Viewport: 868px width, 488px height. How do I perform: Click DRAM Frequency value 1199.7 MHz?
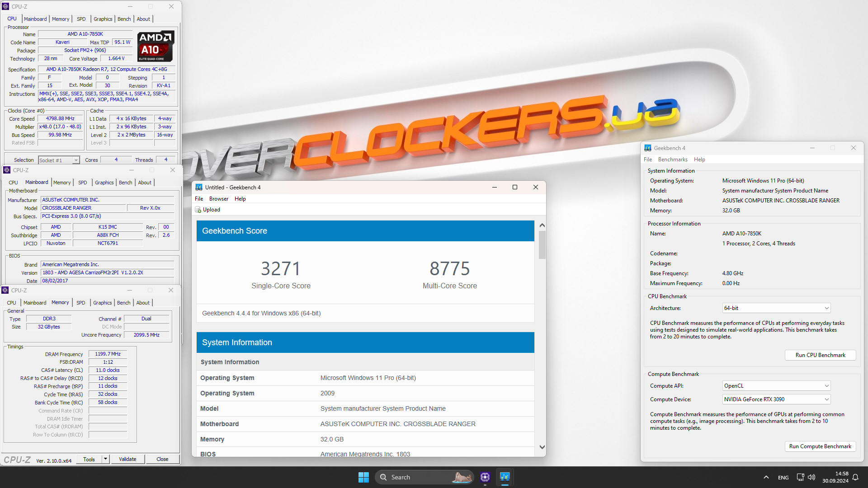point(108,354)
